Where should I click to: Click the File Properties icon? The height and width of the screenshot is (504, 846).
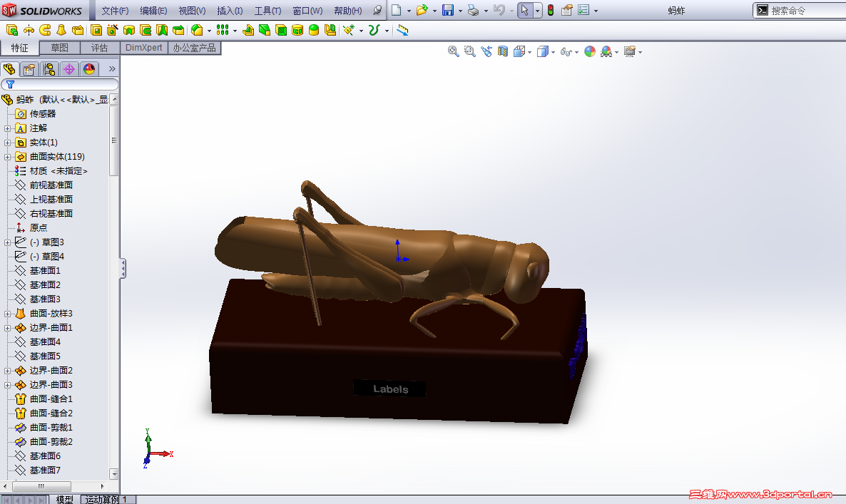(x=566, y=10)
